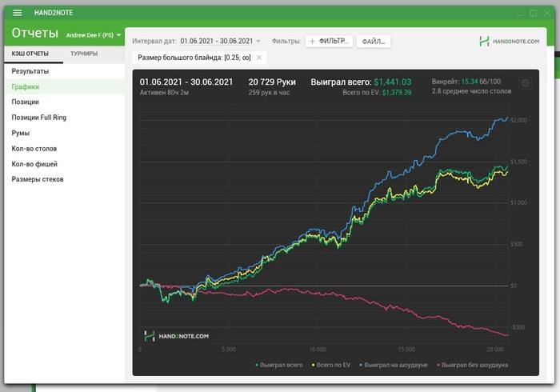The width and height of the screenshot is (560, 392).
Task: Select Графики in the sidebar
Action: click(x=64, y=86)
